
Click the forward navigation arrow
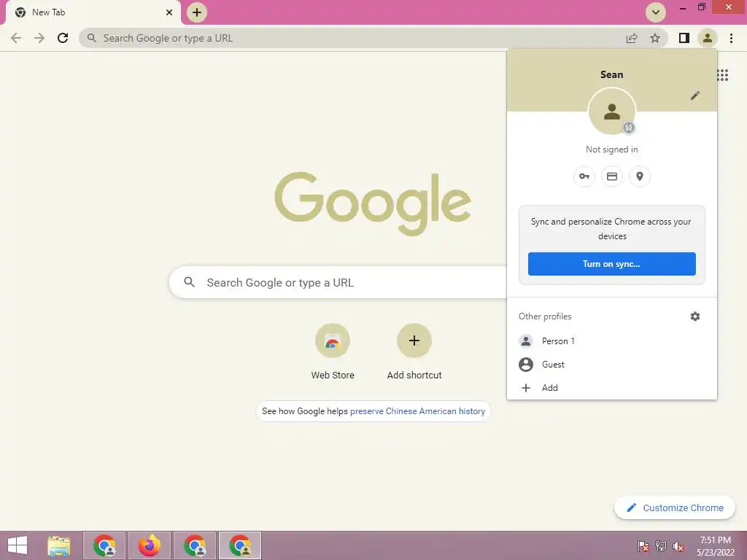(39, 38)
